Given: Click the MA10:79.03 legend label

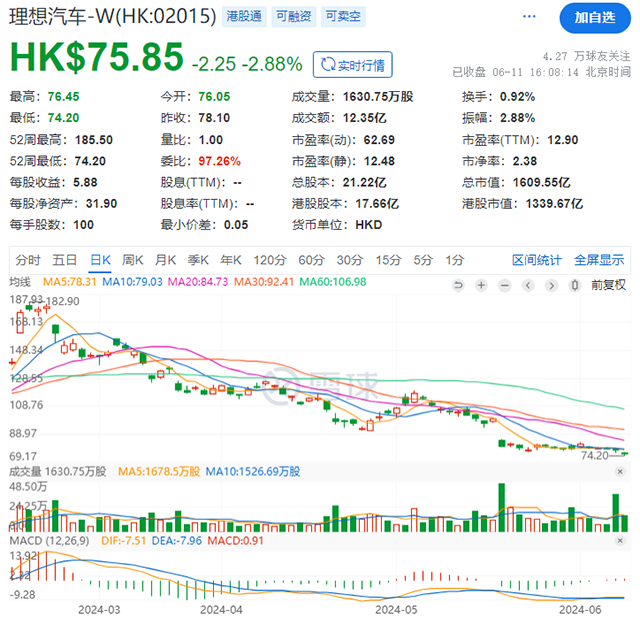Looking at the screenshot, I should (132, 282).
